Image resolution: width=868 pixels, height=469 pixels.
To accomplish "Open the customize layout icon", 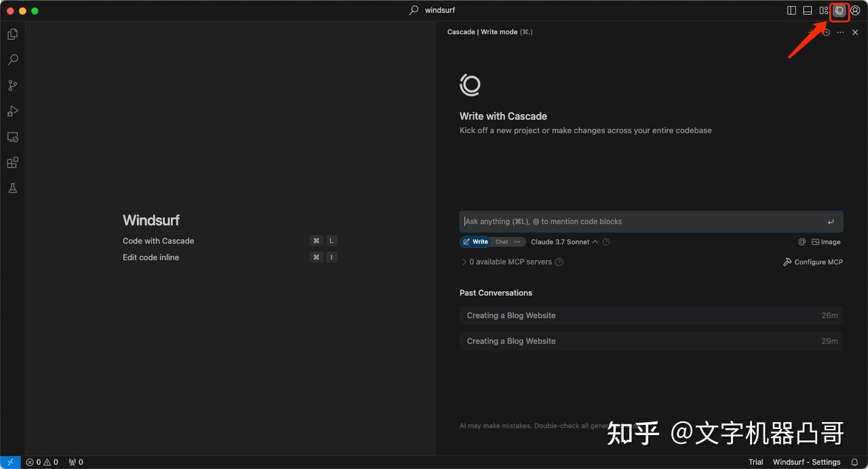I will pos(823,10).
